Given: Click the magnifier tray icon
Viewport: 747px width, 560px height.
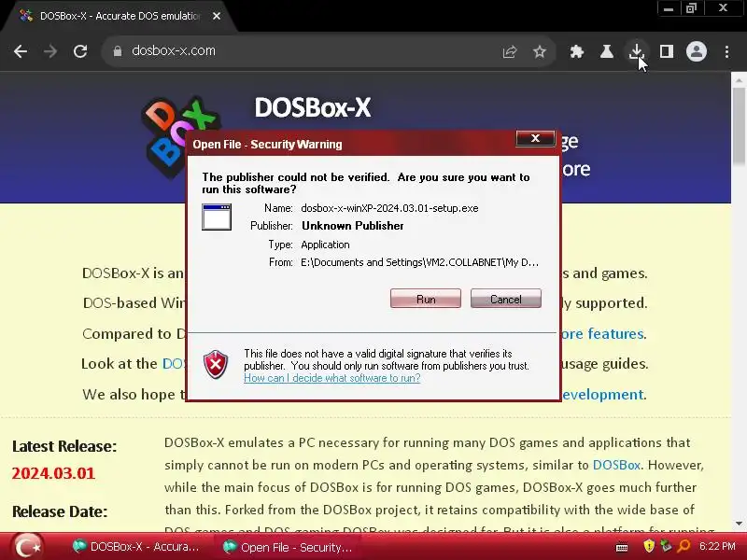Looking at the screenshot, I should [684, 546].
